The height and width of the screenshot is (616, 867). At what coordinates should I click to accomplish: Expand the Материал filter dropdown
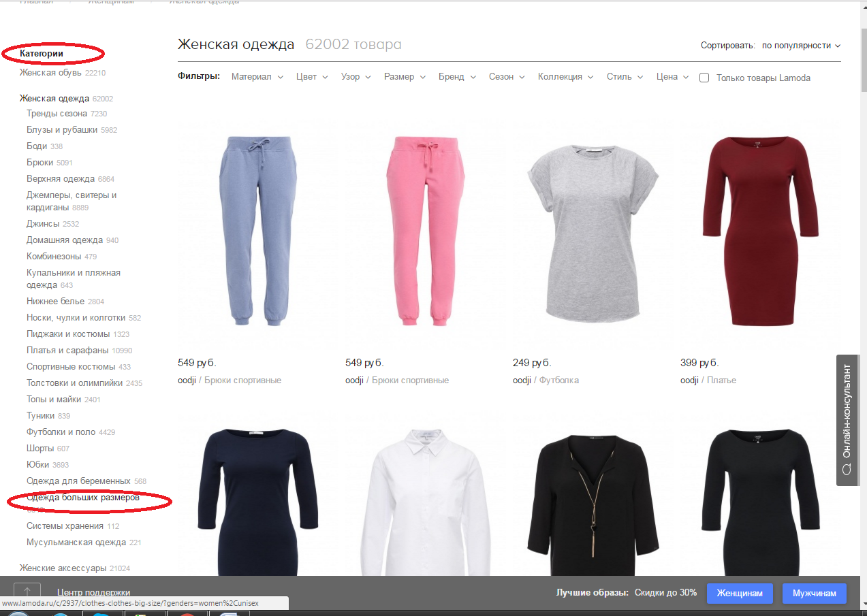pos(257,77)
